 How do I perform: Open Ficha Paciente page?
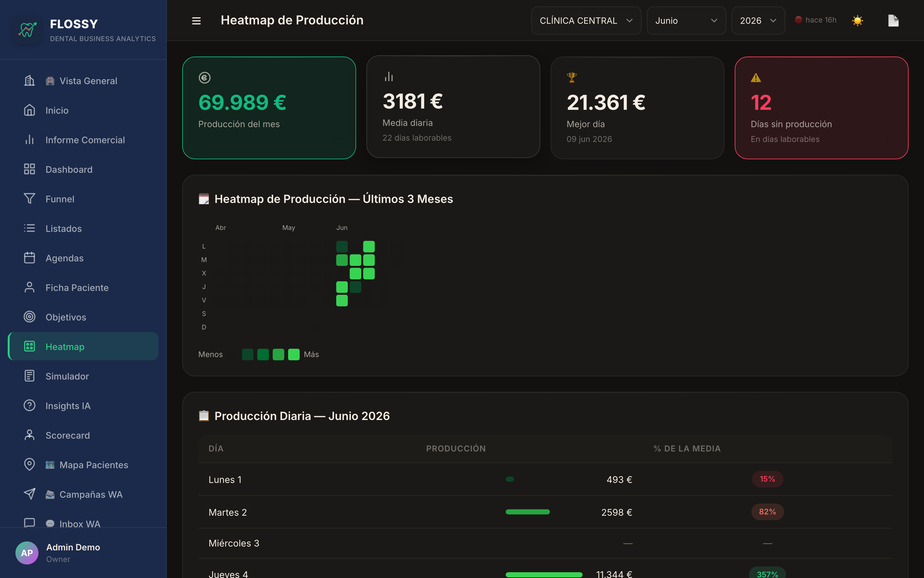tap(83, 287)
